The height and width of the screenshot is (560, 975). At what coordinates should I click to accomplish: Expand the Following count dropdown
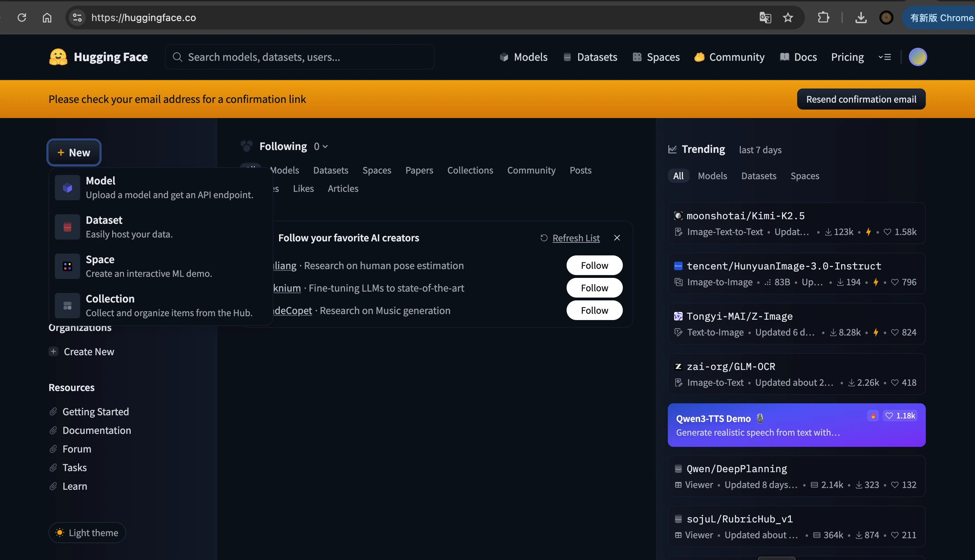coord(321,146)
